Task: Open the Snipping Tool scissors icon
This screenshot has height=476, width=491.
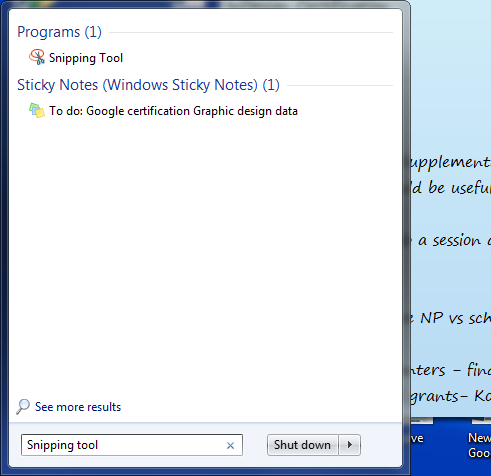Action: tap(37, 57)
